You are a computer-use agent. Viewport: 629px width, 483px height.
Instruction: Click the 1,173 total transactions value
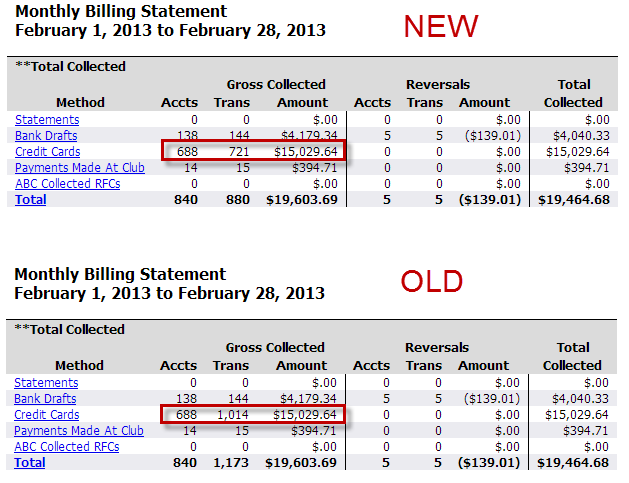pos(231,463)
